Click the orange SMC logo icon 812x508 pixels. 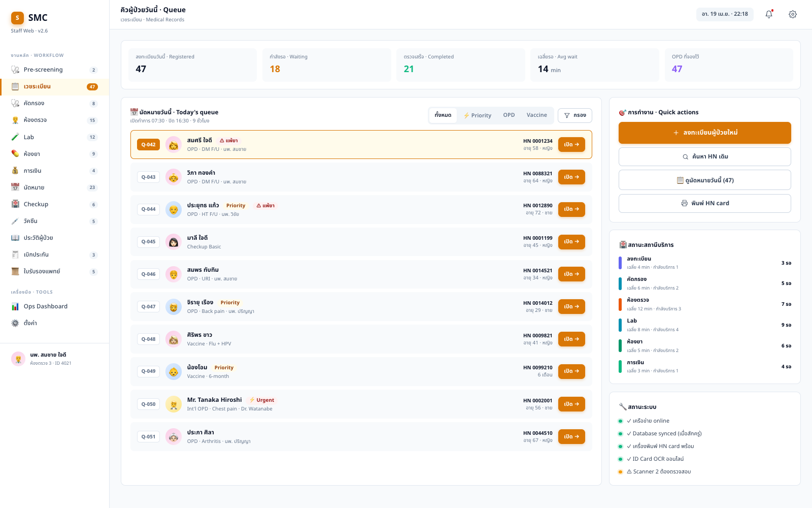click(x=17, y=18)
